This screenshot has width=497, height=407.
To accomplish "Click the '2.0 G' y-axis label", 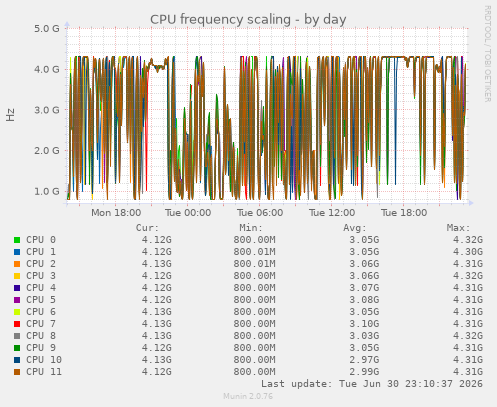I will 47,151.
